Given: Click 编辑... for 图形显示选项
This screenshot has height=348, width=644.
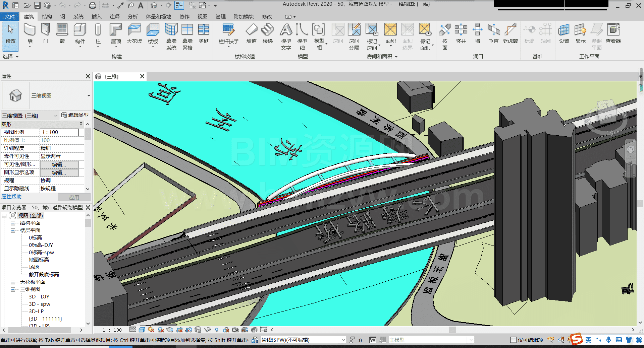Looking at the screenshot, I should tap(59, 172).
